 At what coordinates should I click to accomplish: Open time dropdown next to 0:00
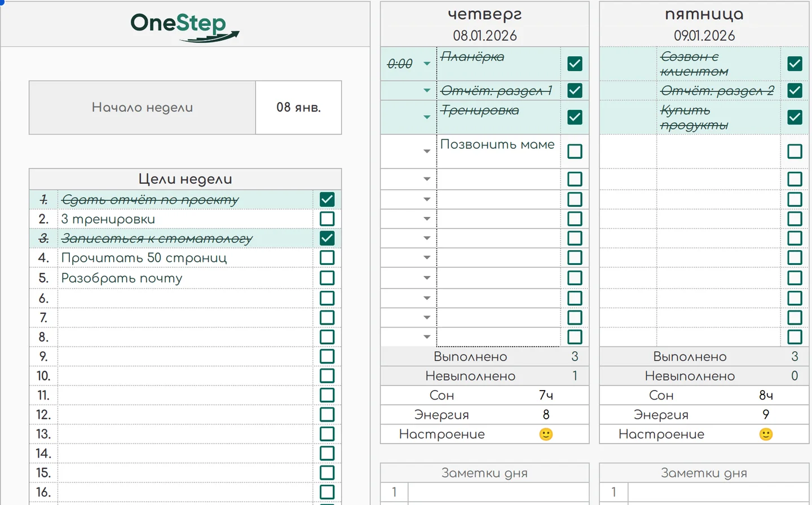click(x=427, y=64)
